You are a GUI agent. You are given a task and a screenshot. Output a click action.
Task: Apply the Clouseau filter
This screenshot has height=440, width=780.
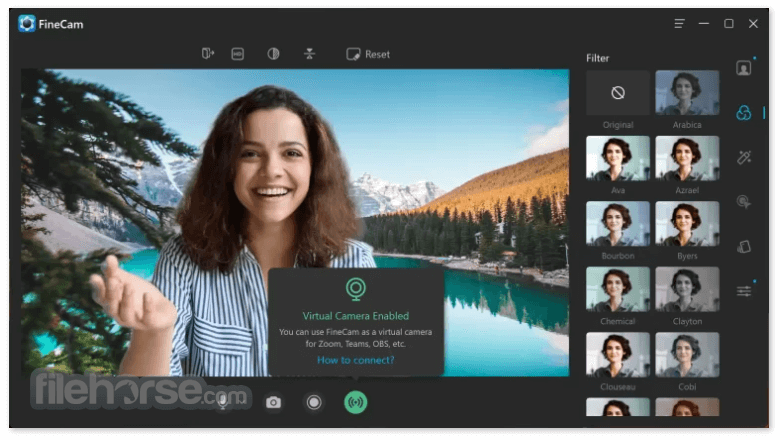tap(618, 354)
